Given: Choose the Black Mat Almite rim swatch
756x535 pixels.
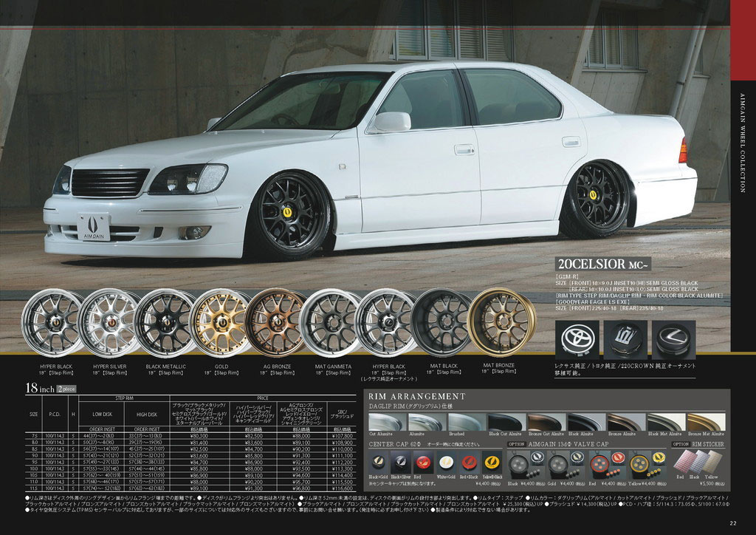Looking at the screenshot, I should click(x=665, y=422).
